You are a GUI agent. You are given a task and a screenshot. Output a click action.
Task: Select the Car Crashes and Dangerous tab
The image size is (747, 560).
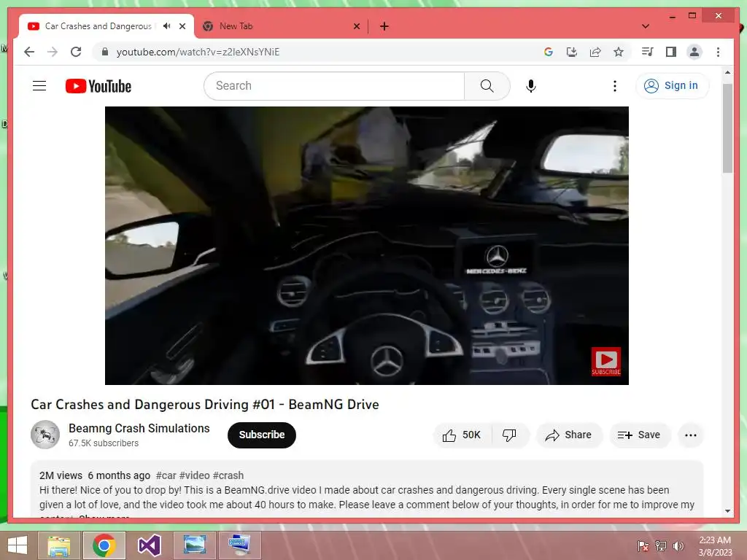click(x=107, y=26)
